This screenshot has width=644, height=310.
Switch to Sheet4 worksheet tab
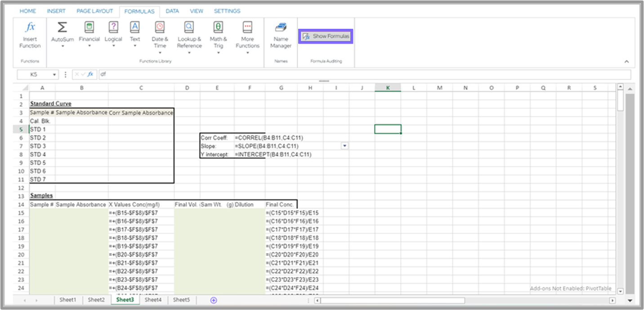pos(153,300)
